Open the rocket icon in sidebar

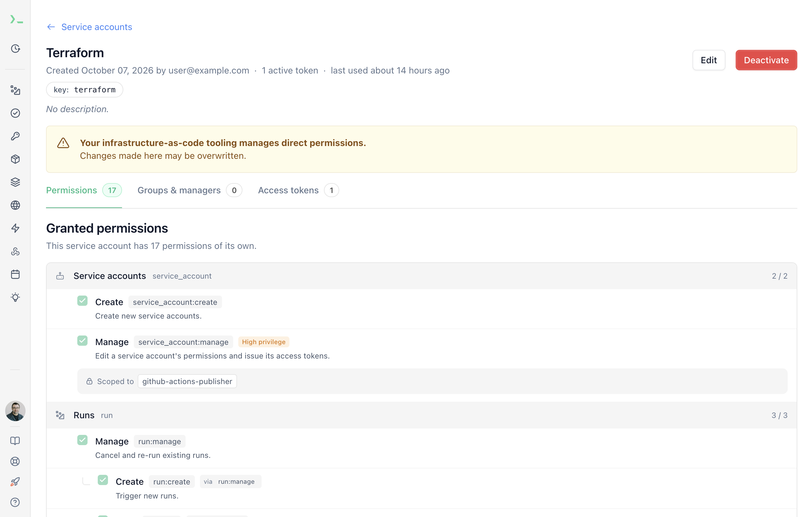click(x=15, y=482)
